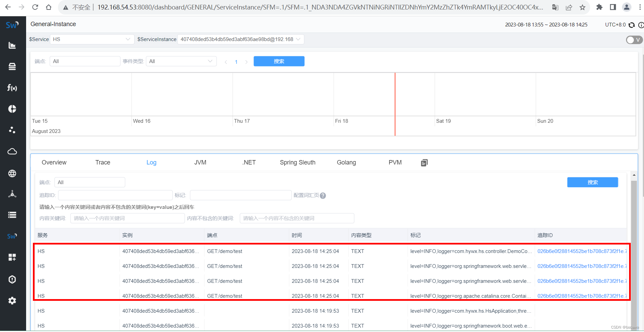
Task: Open the alarm shield sidebar icon
Action: click(x=12, y=279)
